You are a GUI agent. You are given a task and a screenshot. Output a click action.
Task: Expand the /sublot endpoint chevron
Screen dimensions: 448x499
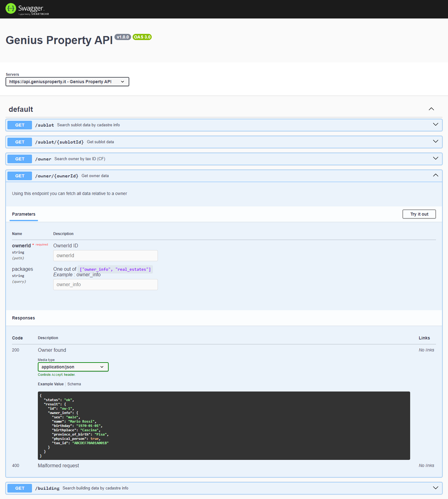pyautogui.click(x=435, y=125)
